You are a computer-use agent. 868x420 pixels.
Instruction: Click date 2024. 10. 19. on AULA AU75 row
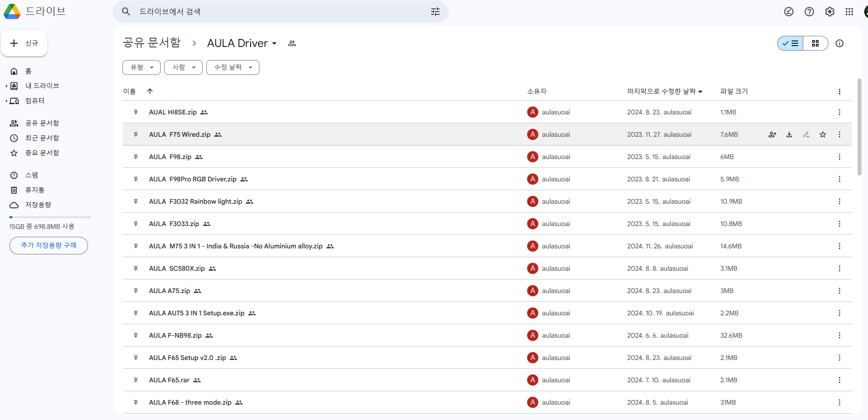(645, 313)
